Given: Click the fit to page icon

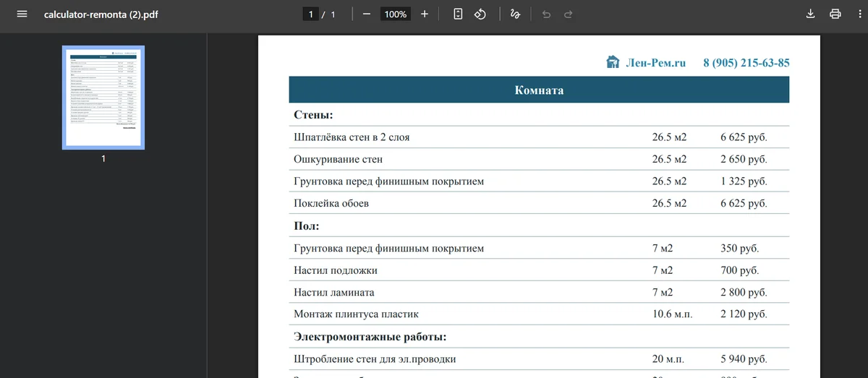Looking at the screenshot, I should 458,14.
